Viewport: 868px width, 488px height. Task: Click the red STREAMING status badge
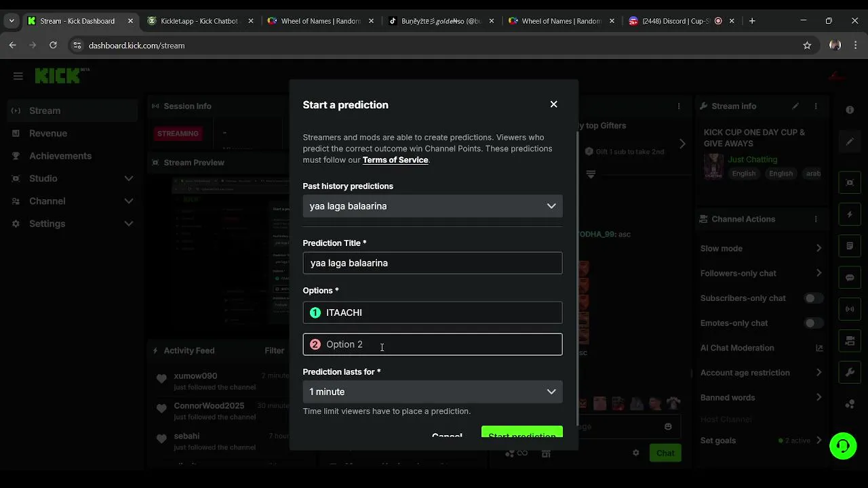coord(178,134)
